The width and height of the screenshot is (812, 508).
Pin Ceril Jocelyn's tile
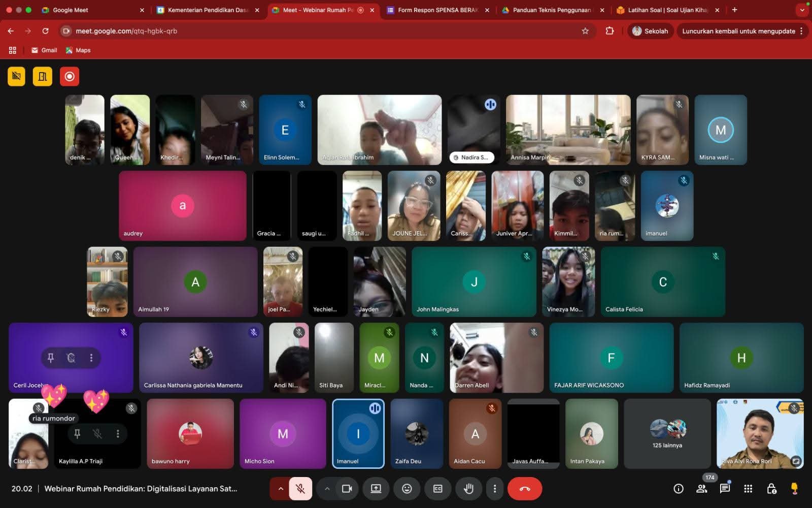tap(51, 358)
